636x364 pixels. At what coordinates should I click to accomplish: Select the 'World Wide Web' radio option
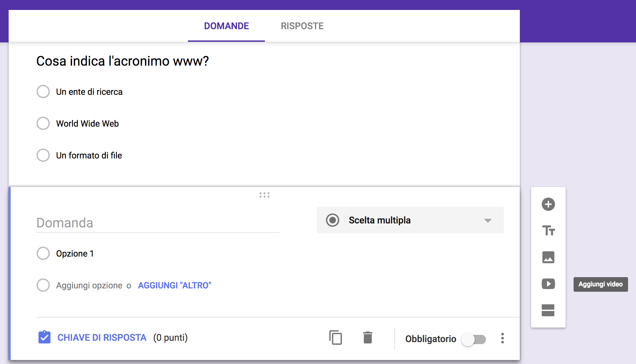click(43, 123)
